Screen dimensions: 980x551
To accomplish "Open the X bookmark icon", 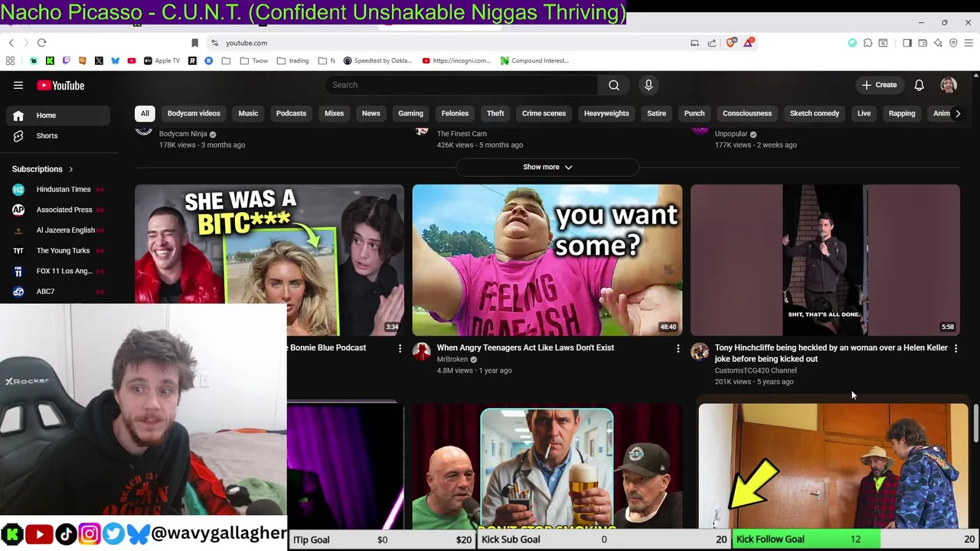I will pos(99,60).
